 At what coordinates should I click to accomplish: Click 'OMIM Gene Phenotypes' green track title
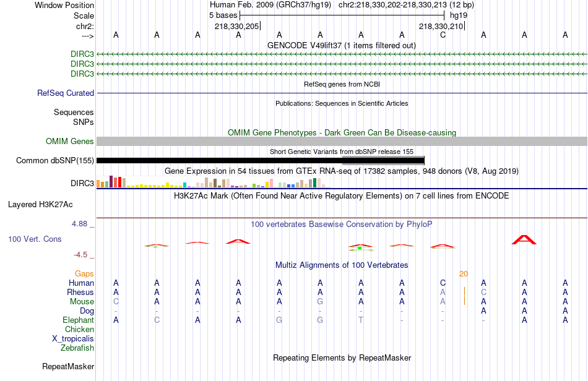(x=342, y=132)
